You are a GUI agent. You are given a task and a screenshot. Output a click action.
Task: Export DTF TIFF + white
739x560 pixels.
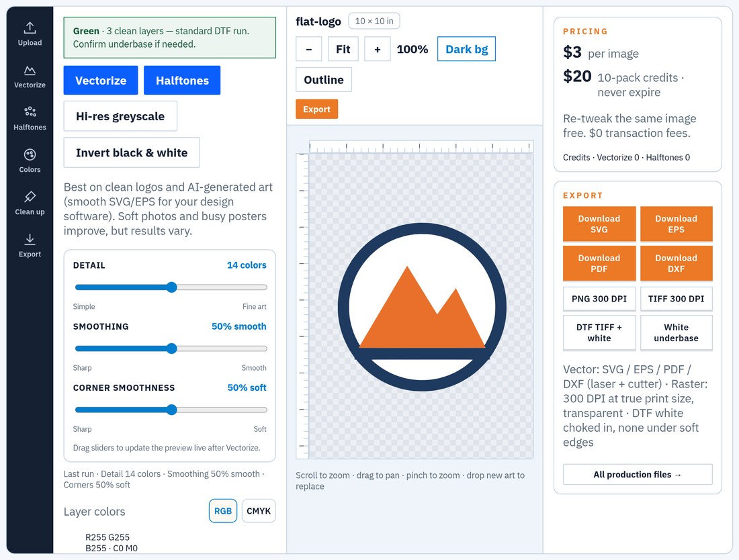599,333
